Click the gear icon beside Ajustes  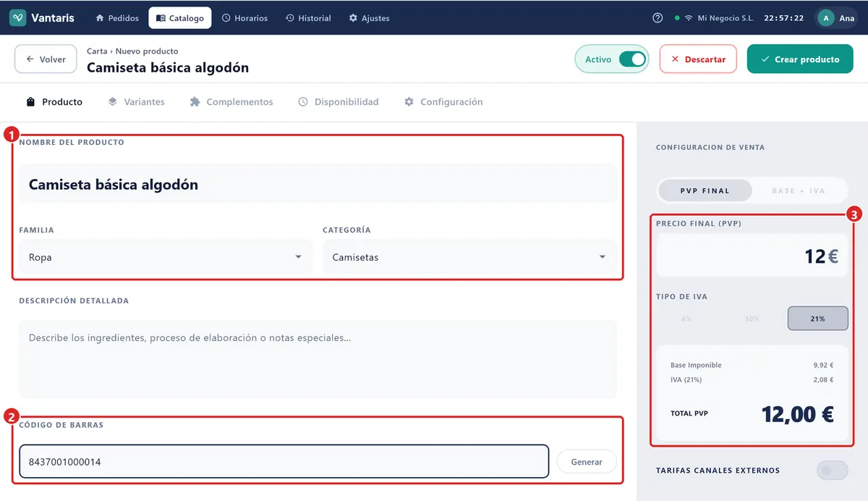pos(353,18)
